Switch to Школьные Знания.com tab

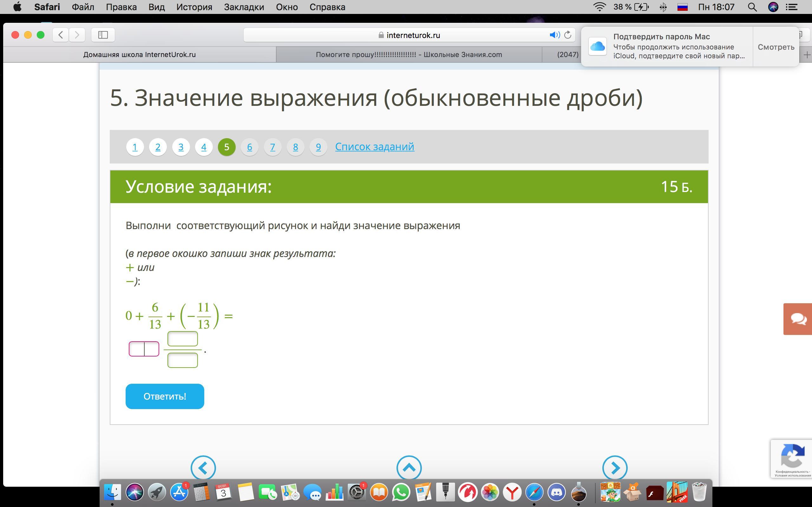[x=409, y=55]
